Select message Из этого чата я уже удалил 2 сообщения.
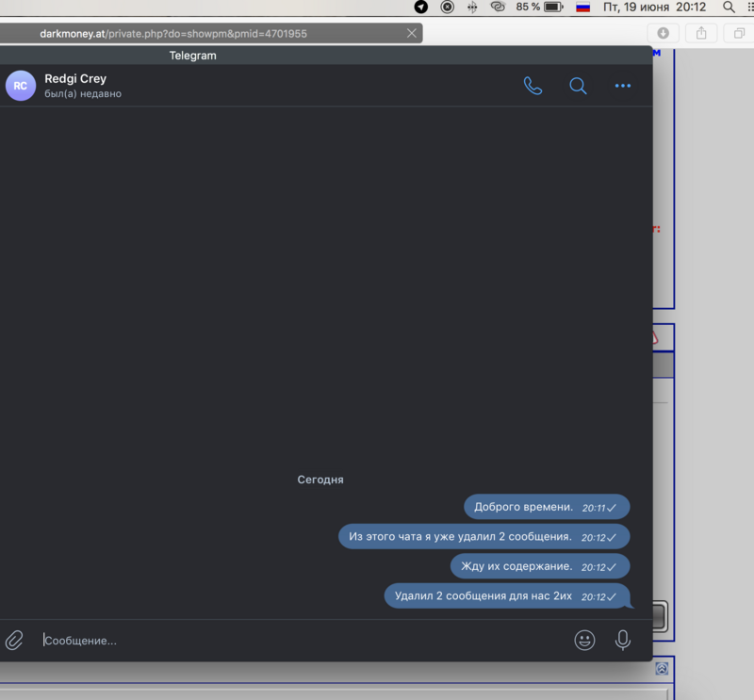Image resolution: width=754 pixels, height=700 pixels. click(x=484, y=536)
